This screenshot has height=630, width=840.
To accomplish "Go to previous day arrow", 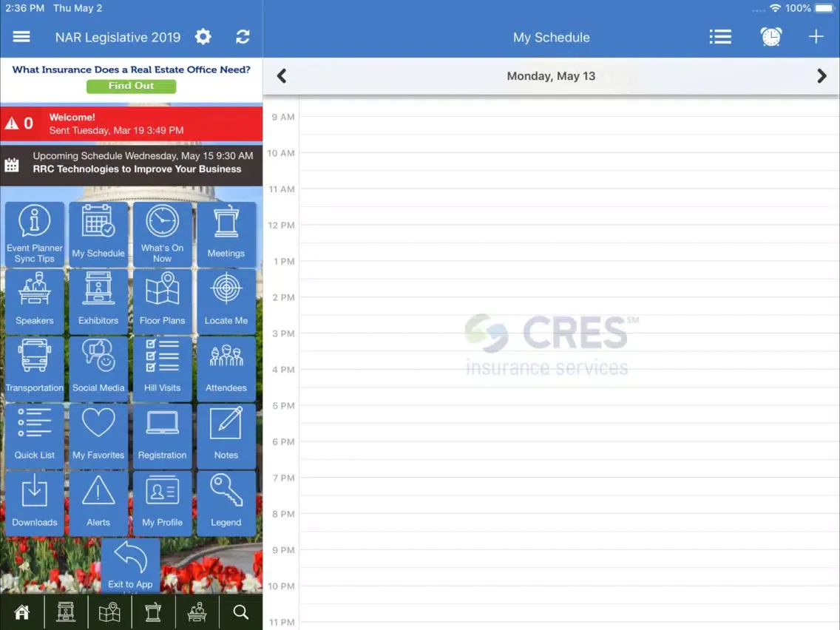I will coord(282,76).
